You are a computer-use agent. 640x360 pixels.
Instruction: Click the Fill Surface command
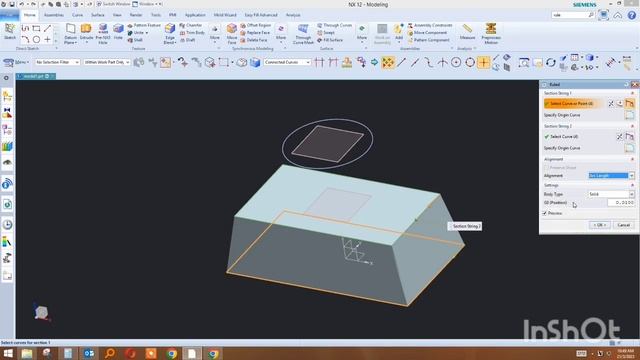coord(330,40)
